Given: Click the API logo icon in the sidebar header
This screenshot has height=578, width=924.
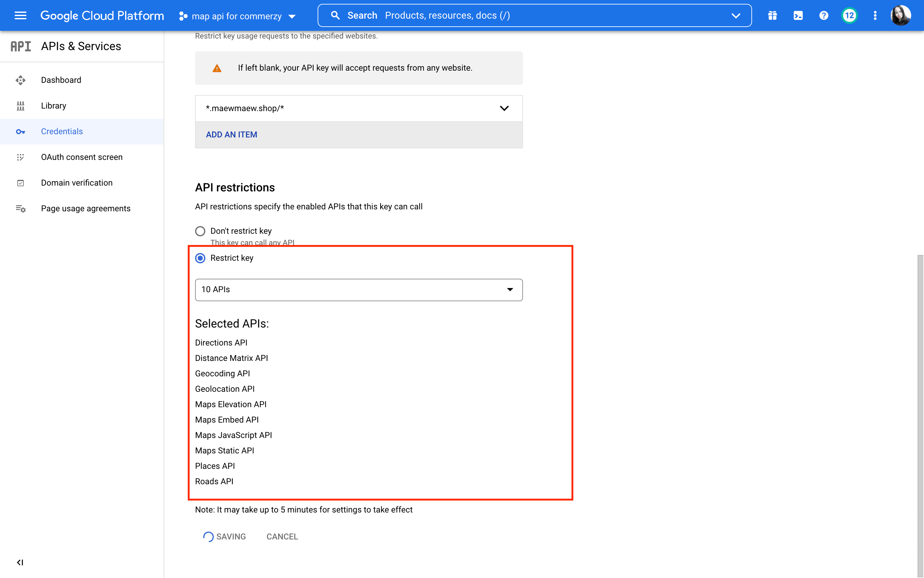Looking at the screenshot, I should (x=21, y=46).
